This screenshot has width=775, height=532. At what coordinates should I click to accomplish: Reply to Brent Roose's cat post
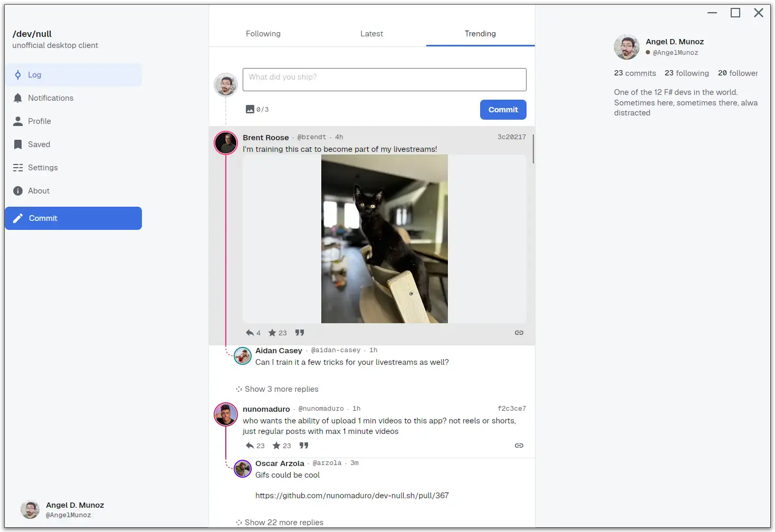pyautogui.click(x=253, y=333)
